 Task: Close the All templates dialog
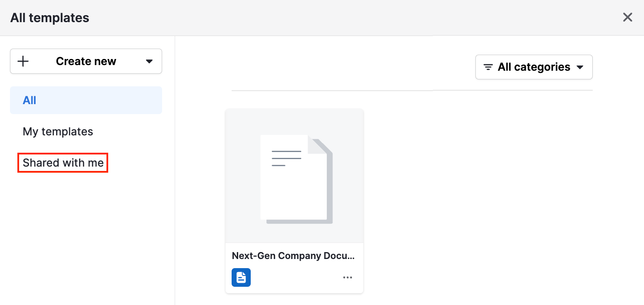(627, 17)
